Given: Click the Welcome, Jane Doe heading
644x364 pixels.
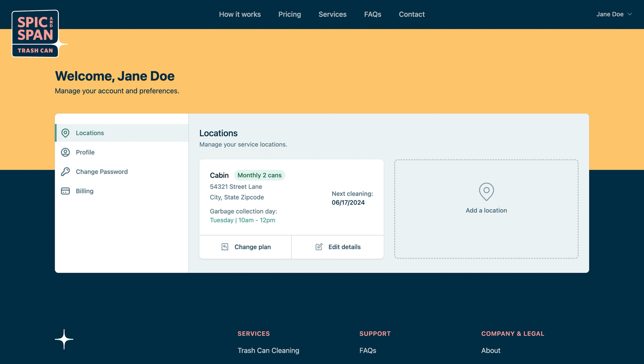Looking at the screenshot, I should pyautogui.click(x=115, y=76).
